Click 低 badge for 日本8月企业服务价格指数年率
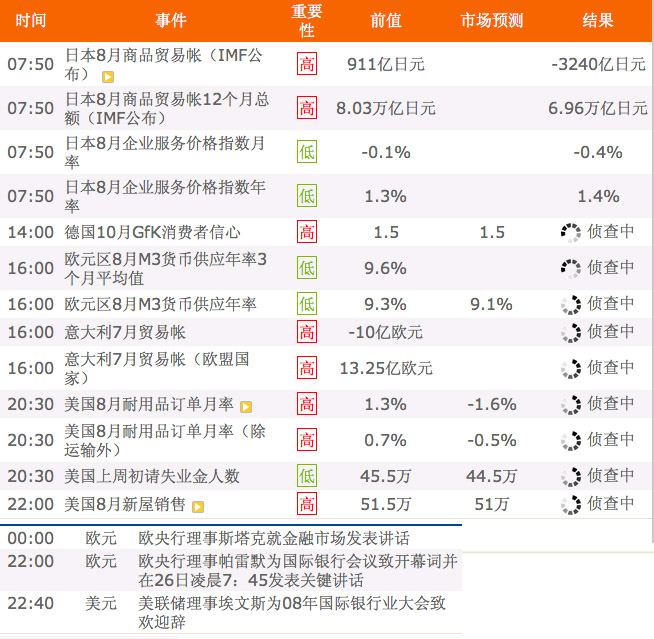654x639 pixels. 307,196
